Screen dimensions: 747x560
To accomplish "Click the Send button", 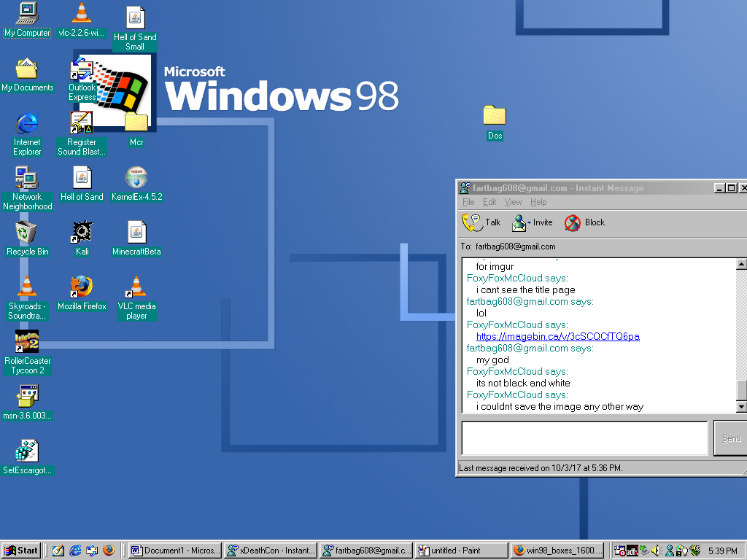I will (731, 438).
